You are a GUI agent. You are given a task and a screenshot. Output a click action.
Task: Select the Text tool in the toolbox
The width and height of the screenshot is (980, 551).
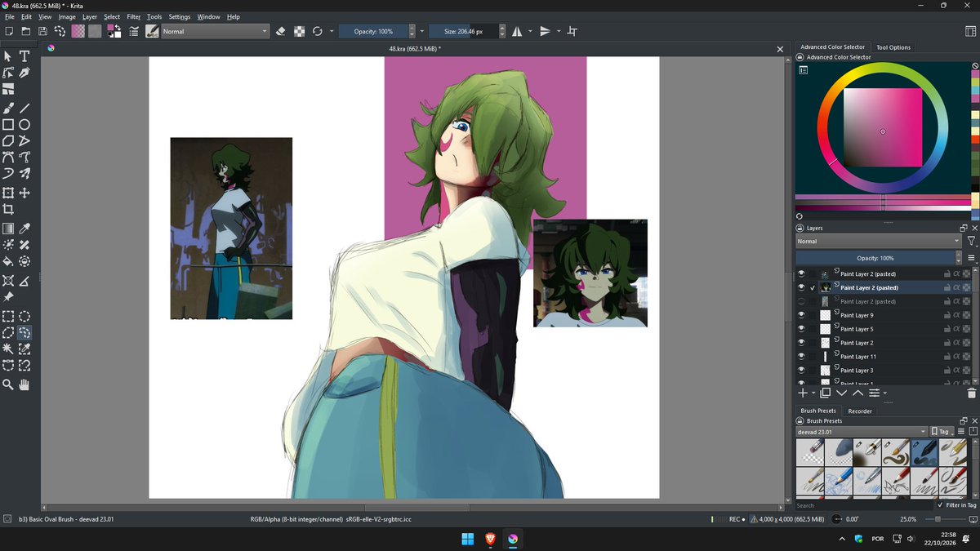pyautogui.click(x=24, y=56)
